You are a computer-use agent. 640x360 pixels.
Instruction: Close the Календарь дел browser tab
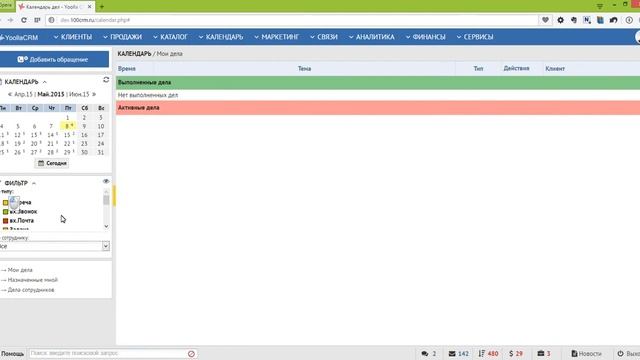point(89,7)
